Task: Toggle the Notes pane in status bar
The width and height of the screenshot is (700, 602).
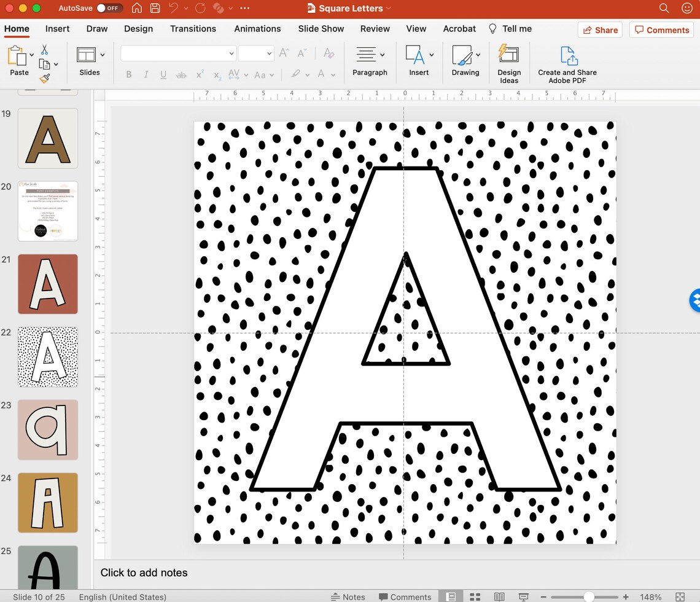Action: 348,596
